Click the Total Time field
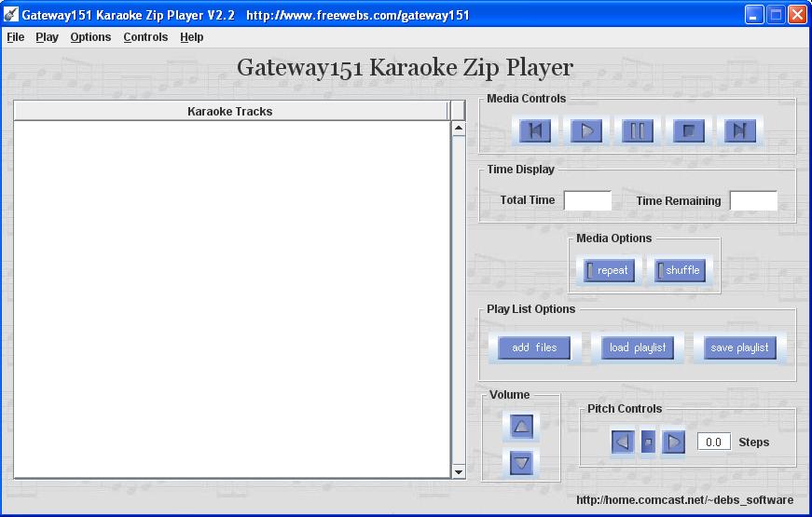The image size is (812, 517). tap(587, 201)
